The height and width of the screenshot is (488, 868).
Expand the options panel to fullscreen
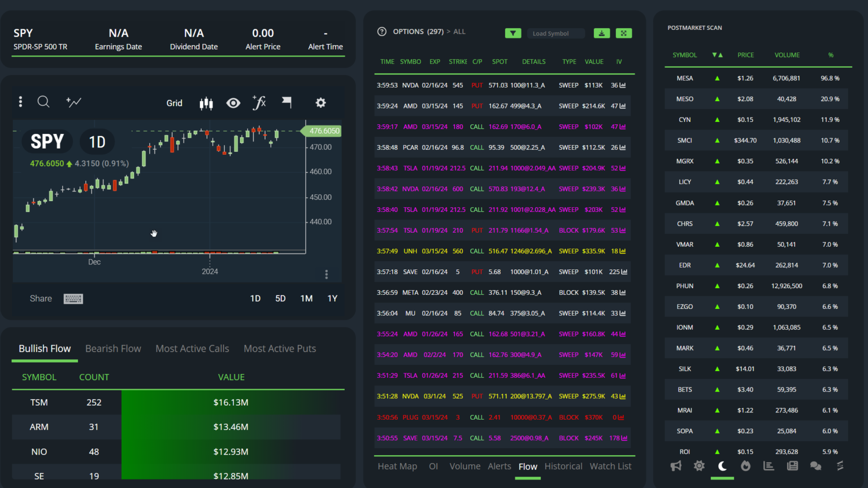click(x=623, y=33)
